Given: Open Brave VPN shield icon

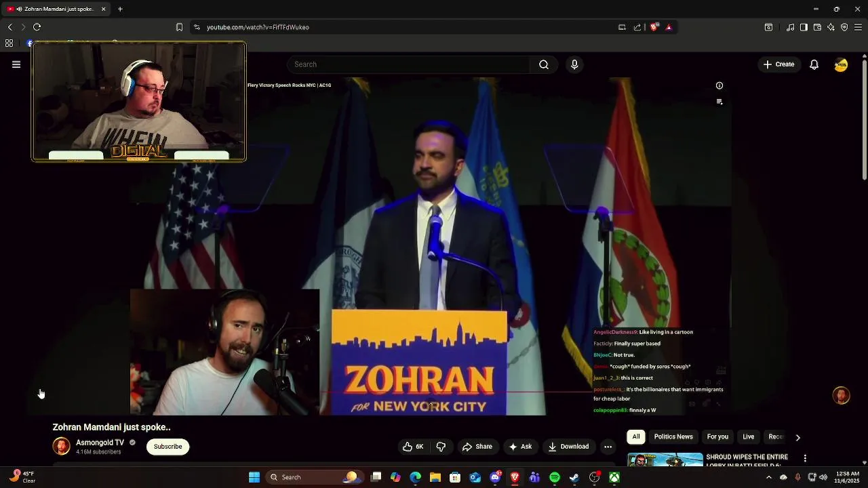Looking at the screenshot, I should (844, 27).
